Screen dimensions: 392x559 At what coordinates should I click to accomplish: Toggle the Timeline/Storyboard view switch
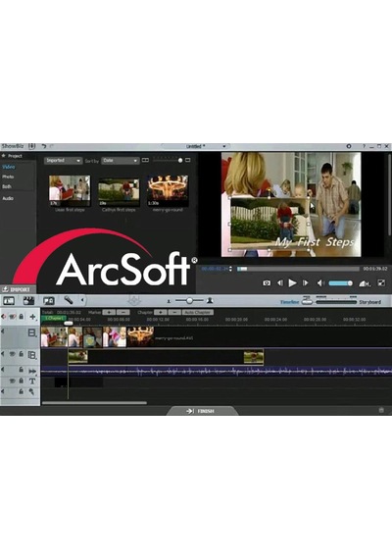click(308, 302)
